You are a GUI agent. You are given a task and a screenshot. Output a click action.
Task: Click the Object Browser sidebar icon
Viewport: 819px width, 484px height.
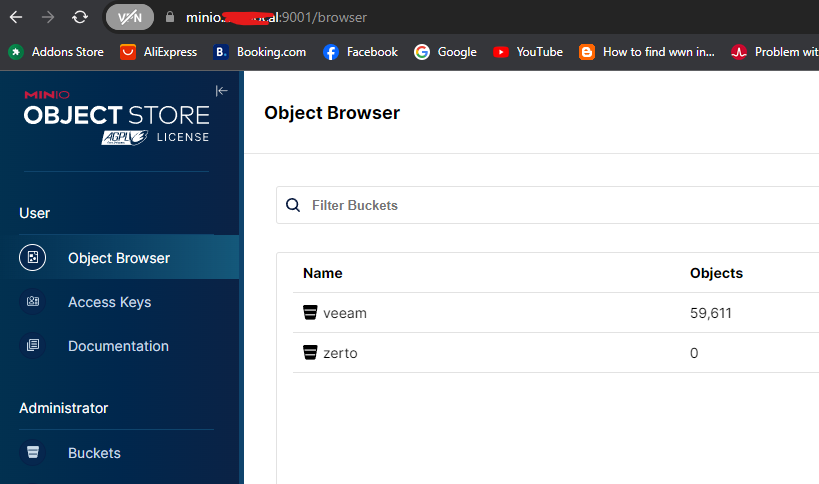pyautogui.click(x=32, y=257)
